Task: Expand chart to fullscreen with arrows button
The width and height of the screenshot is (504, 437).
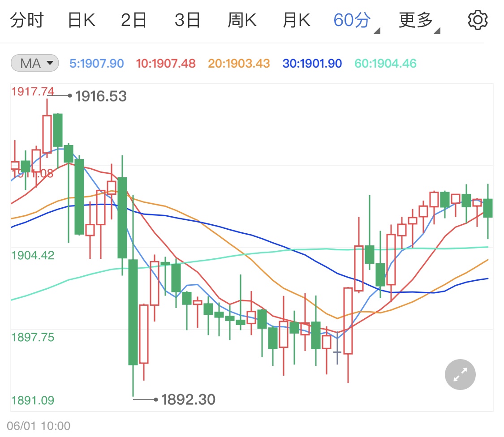Action: (460, 374)
